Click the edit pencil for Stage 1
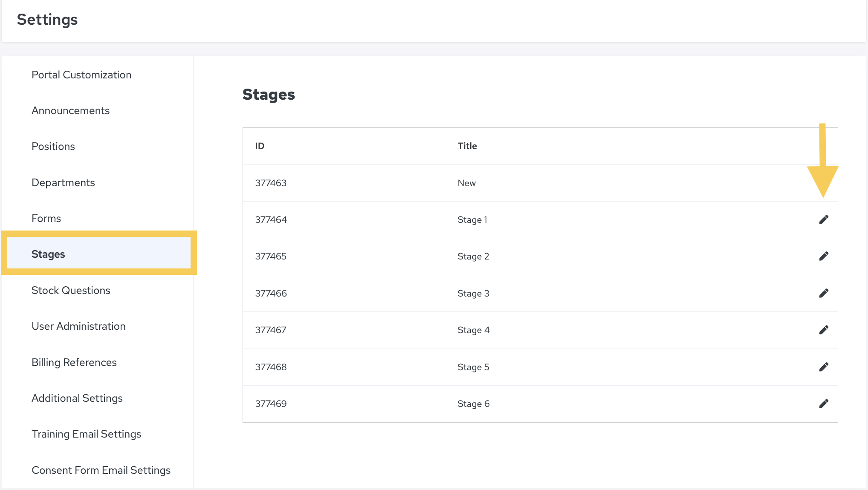The width and height of the screenshot is (868, 490). click(824, 219)
